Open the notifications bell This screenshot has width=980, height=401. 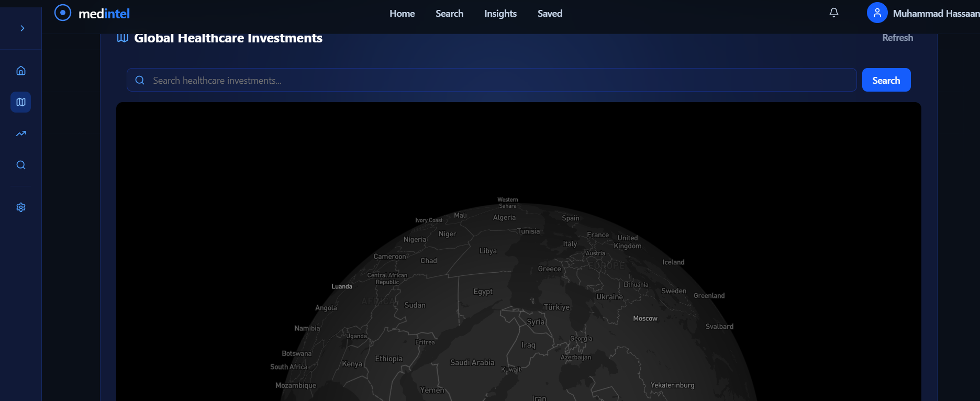(x=834, y=13)
